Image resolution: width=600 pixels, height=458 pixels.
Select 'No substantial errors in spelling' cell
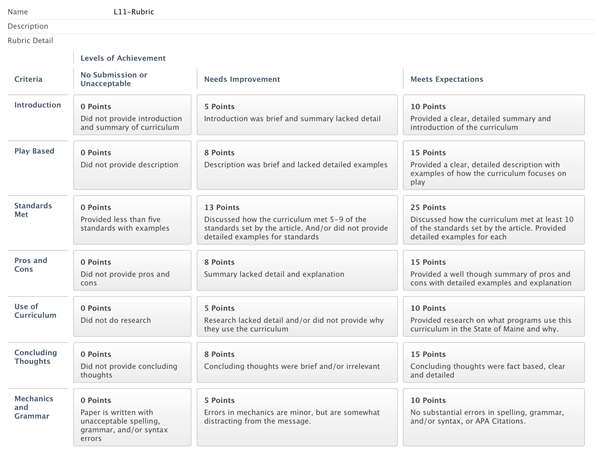(494, 417)
